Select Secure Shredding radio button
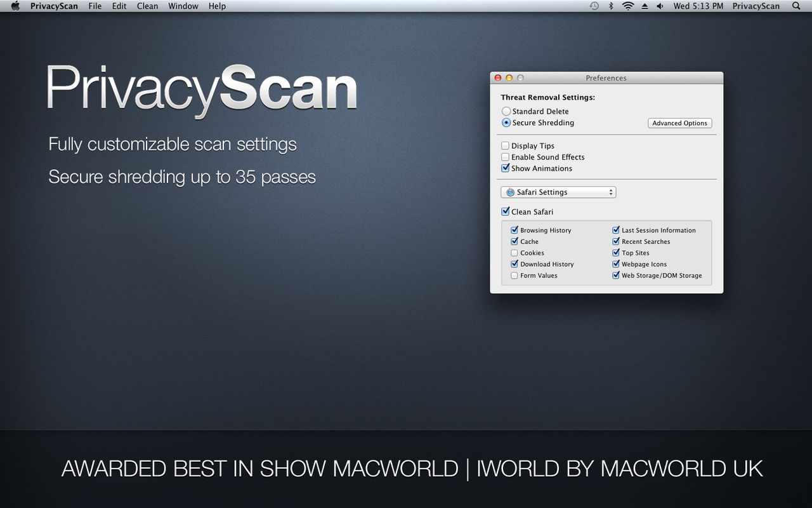 point(506,123)
